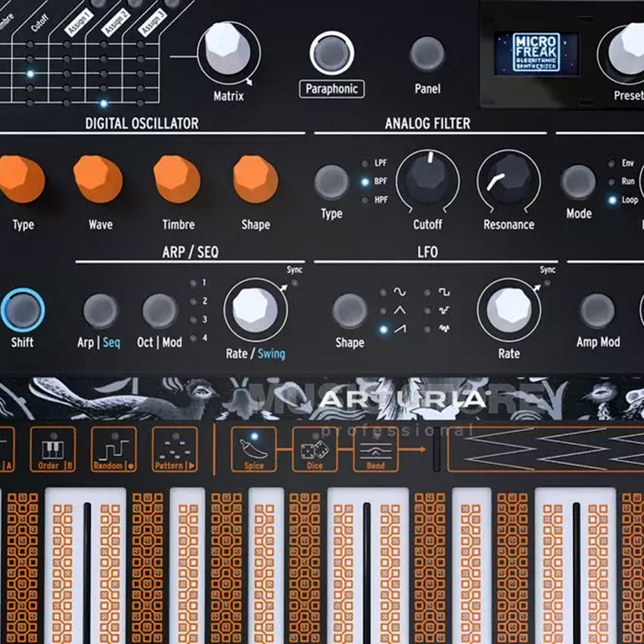Select the sine wave LFO shape icon
Viewport: 644px width, 644px height.
point(399,292)
